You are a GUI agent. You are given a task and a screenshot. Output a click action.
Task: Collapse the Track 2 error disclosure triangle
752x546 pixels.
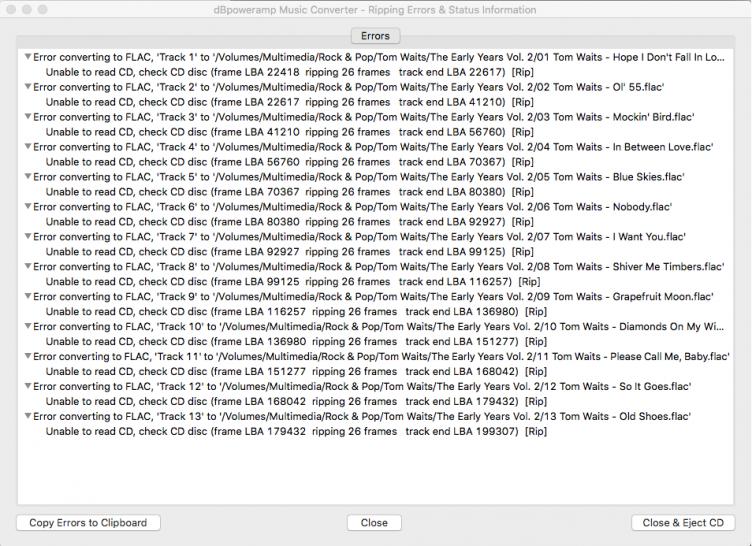coord(27,87)
